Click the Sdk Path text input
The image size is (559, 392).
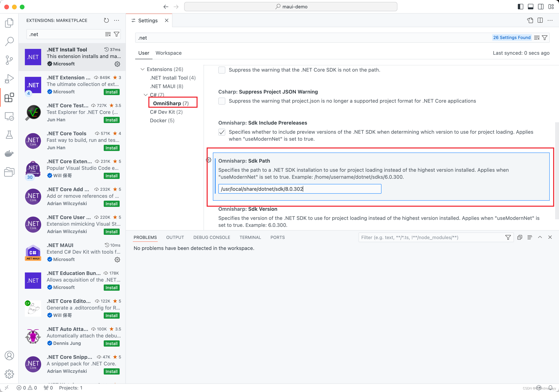pyautogui.click(x=300, y=189)
